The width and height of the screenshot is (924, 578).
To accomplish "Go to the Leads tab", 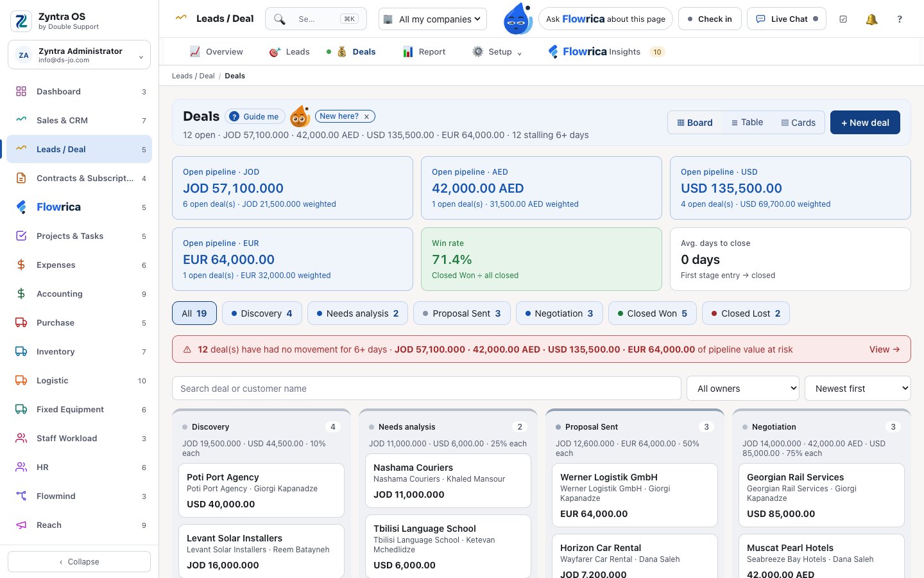I will (x=289, y=52).
